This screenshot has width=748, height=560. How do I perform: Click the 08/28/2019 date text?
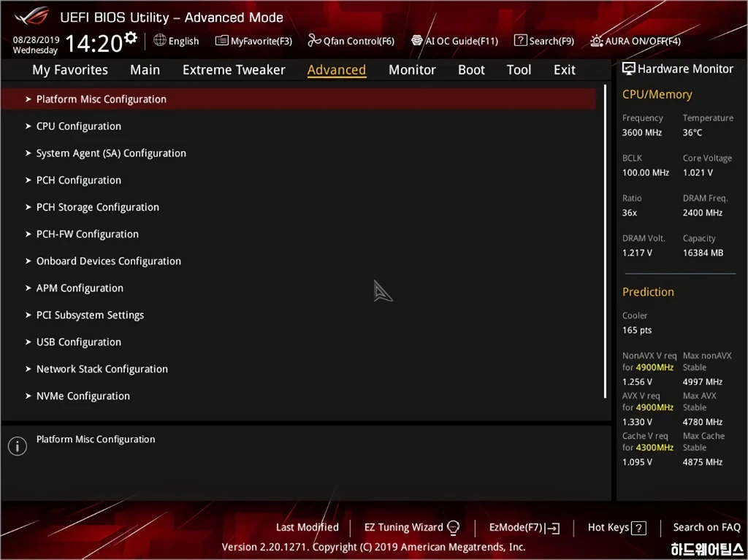36,39
